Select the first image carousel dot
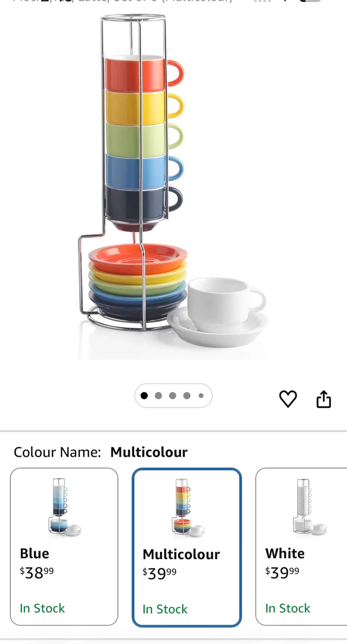 (144, 395)
